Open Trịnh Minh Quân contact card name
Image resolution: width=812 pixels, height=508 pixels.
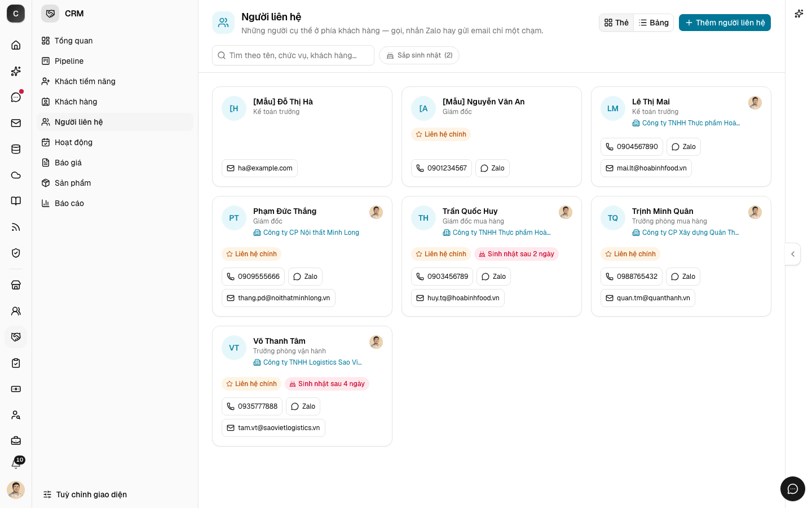[663, 211]
